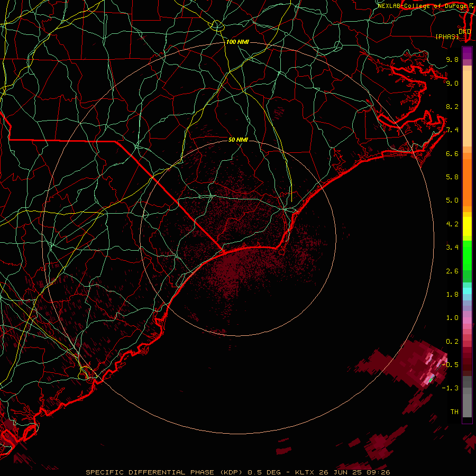Click the "TH" threshold label on the legend
Image resolution: width=476 pixels, height=476 pixels.
454,412
